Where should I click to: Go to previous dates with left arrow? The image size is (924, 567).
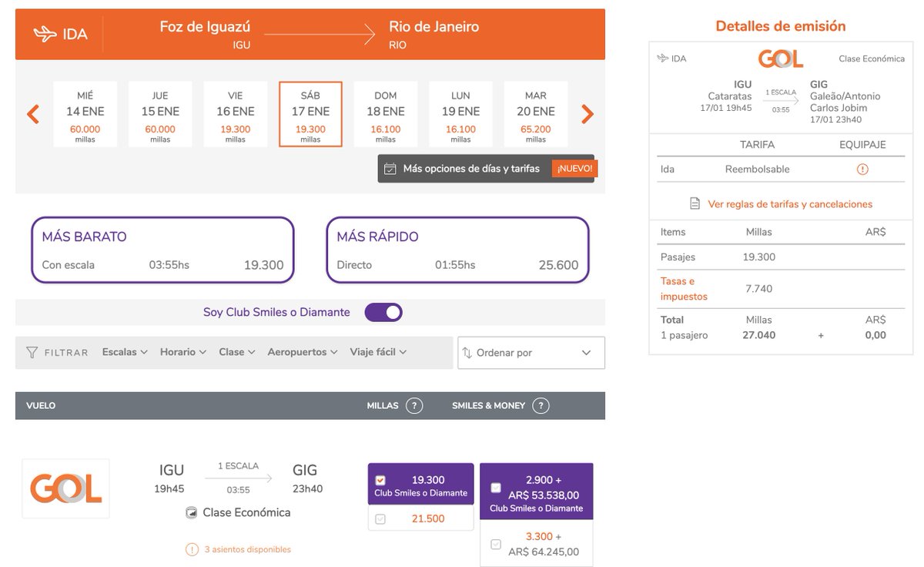click(33, 115)
